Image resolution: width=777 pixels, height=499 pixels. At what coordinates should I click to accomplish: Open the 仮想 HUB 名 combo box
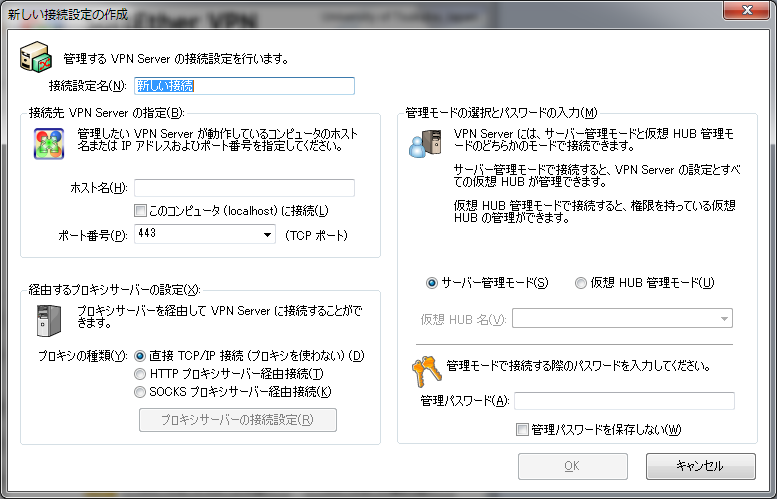pos(622,318)
